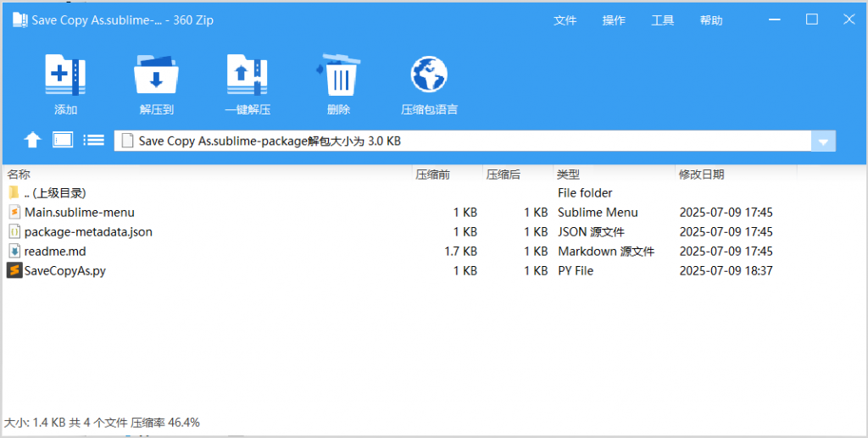
Task: Click the readme.md file icon
Action: point(15,252)
